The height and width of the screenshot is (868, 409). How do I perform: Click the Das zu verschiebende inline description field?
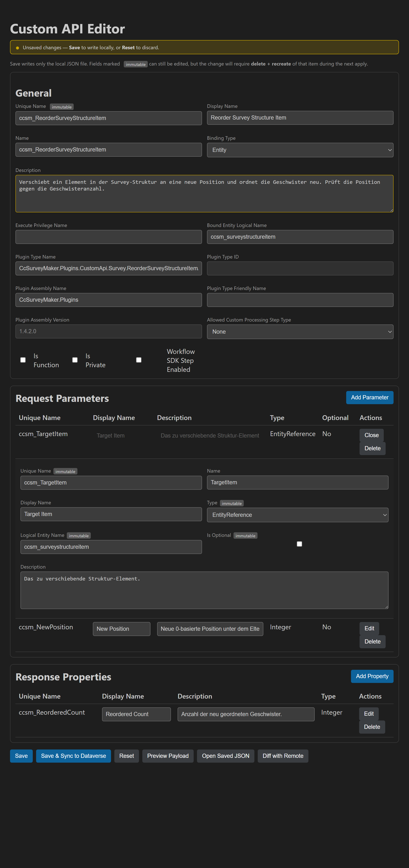point(210,436)
